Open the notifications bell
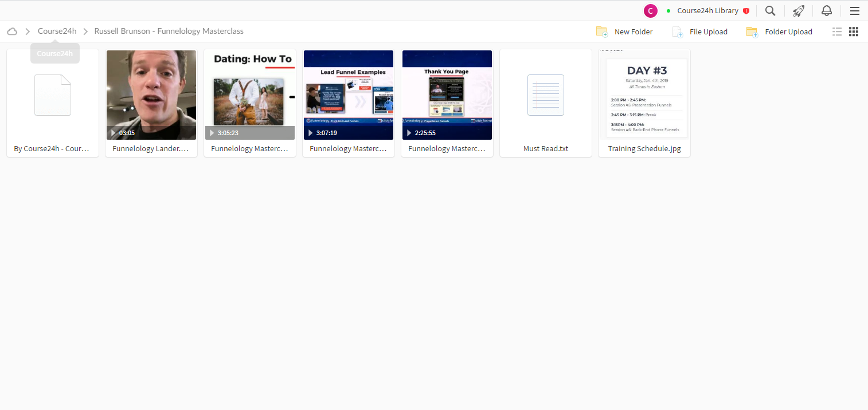 (827, 11)
